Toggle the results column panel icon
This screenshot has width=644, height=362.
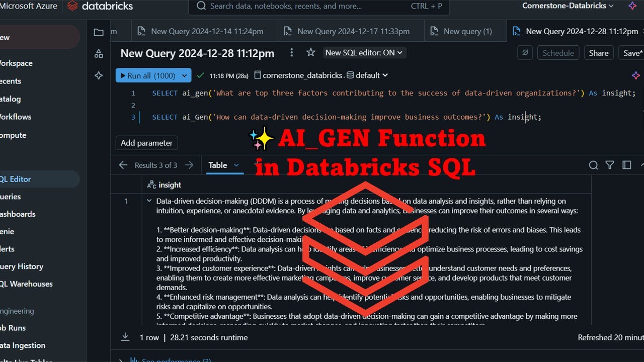point(627,165)
